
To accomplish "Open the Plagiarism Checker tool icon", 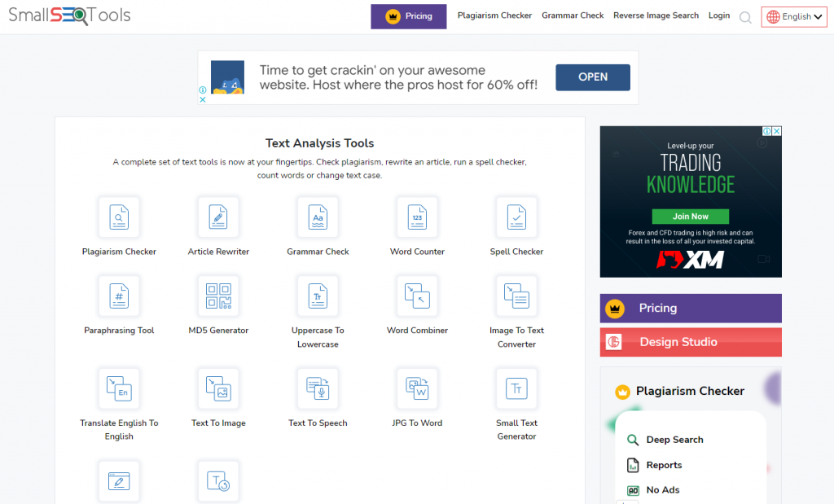I will pos(119,217).
